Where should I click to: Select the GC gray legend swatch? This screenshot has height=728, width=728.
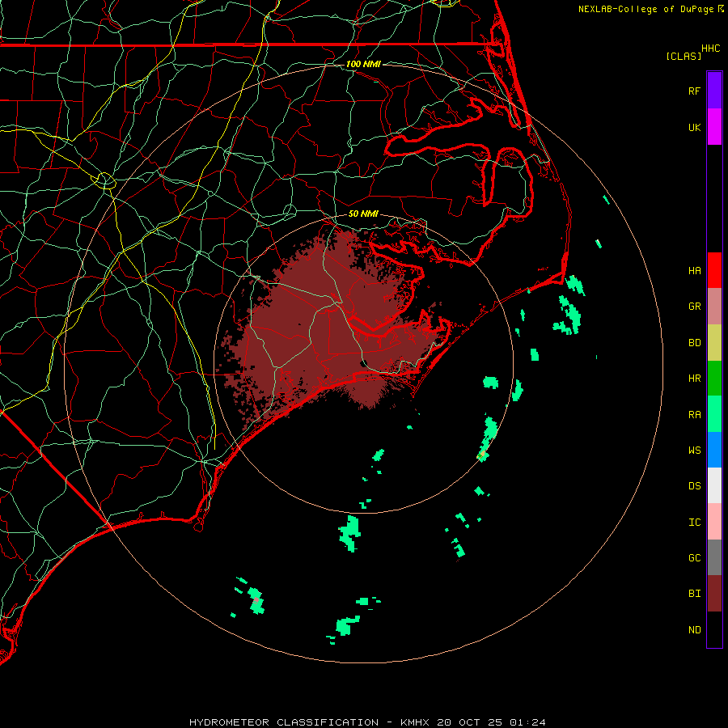pos(714,557)
